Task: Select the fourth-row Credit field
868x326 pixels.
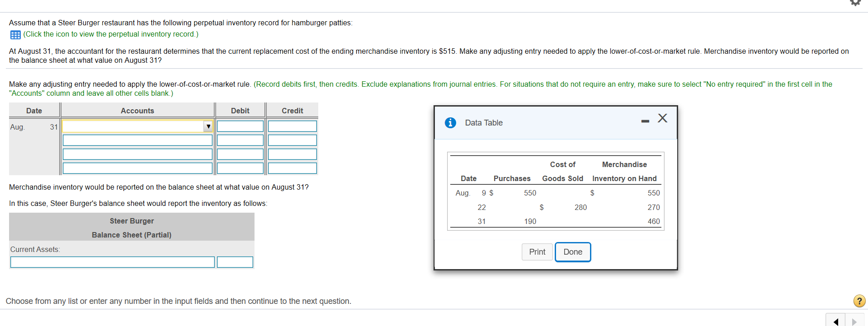Action: (x=292, y=168)
